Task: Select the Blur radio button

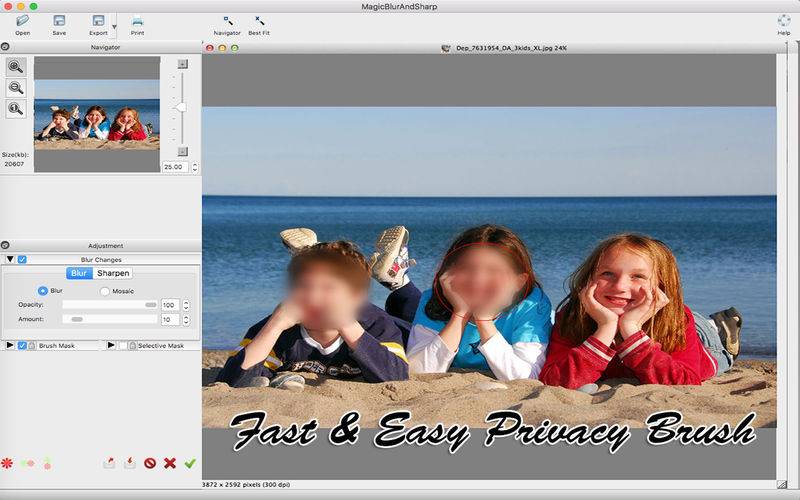Action: click(43, 291)
